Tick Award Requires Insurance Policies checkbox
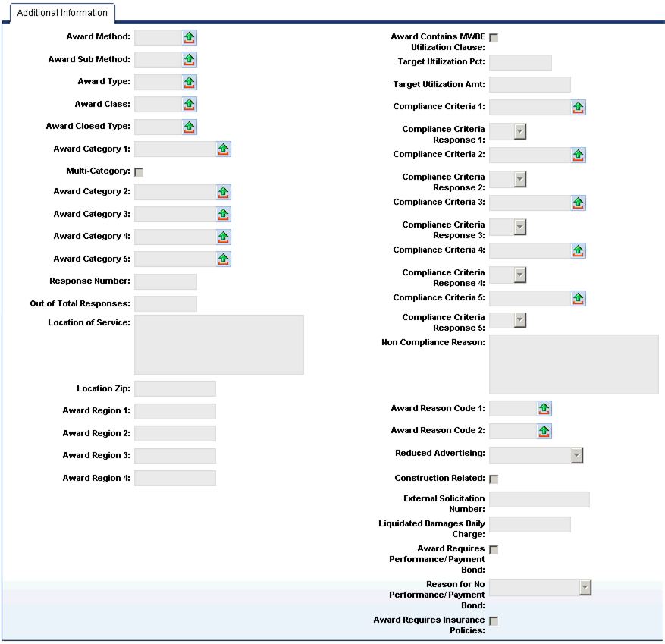The image size is (665, 644). pos(494,621)
